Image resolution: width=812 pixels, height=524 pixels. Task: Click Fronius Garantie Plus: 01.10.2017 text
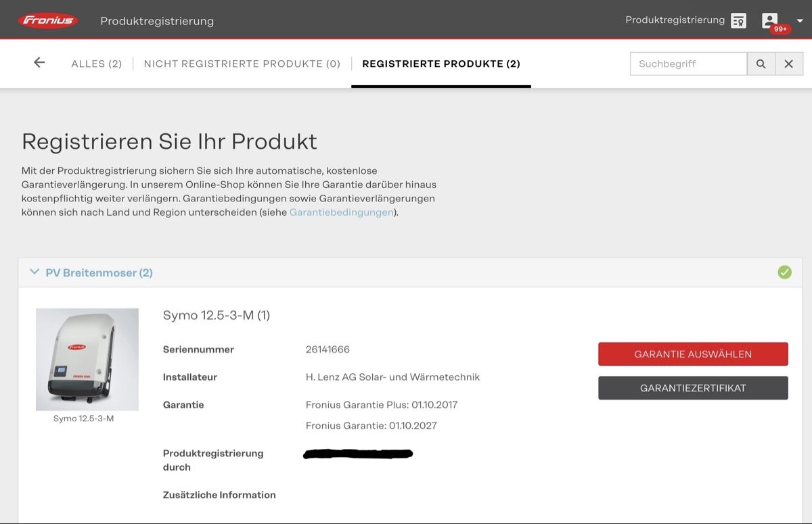coord(382,405)
